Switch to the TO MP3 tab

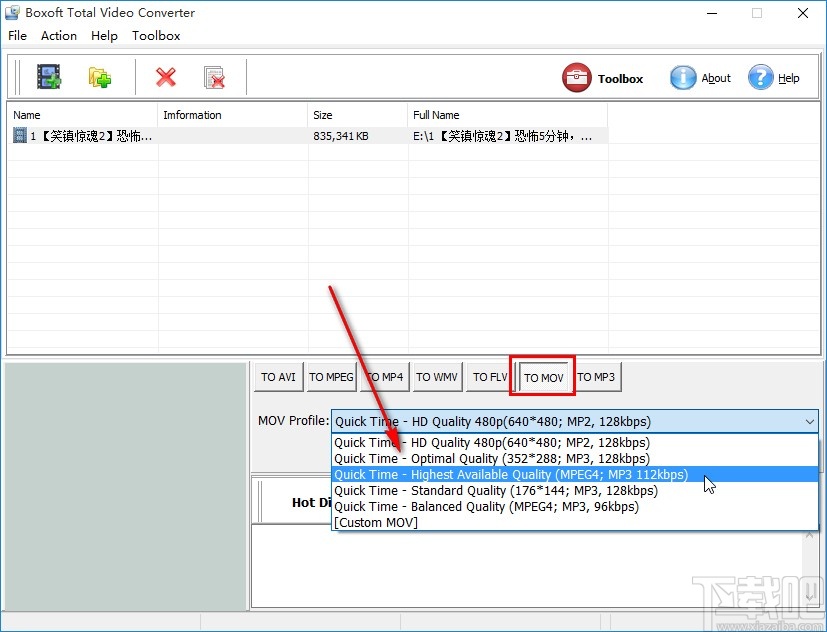596,377
